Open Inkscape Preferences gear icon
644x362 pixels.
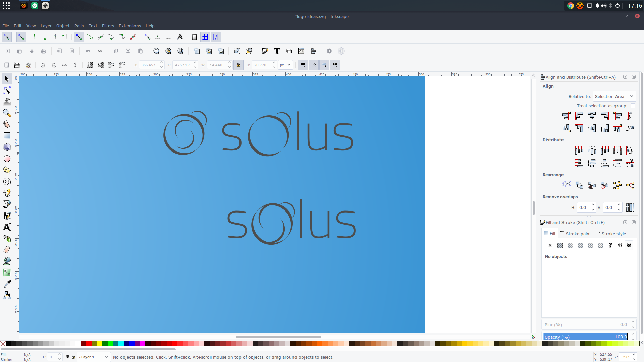pyautogui.click(x=329, y=51)
